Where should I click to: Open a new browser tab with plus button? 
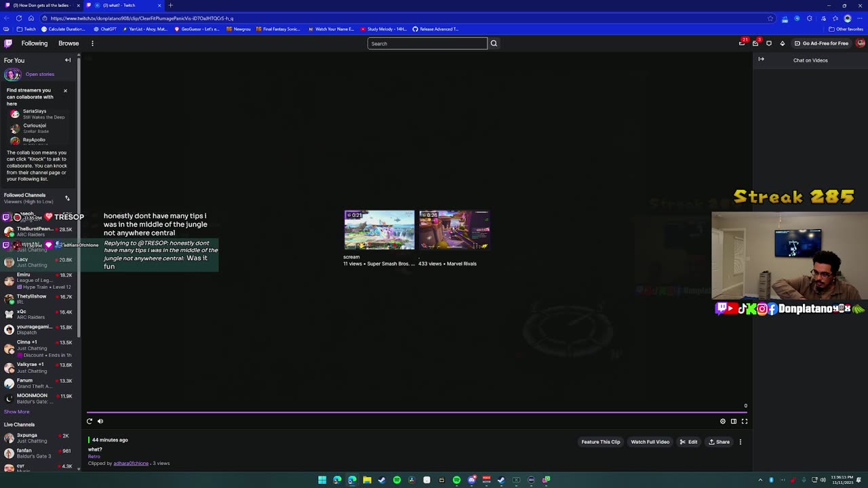coord(170,5)
